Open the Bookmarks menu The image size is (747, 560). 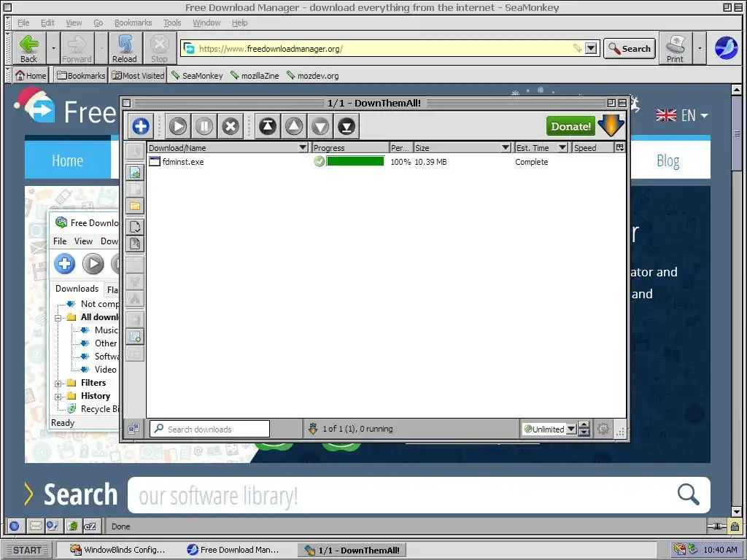coord(133,23)
